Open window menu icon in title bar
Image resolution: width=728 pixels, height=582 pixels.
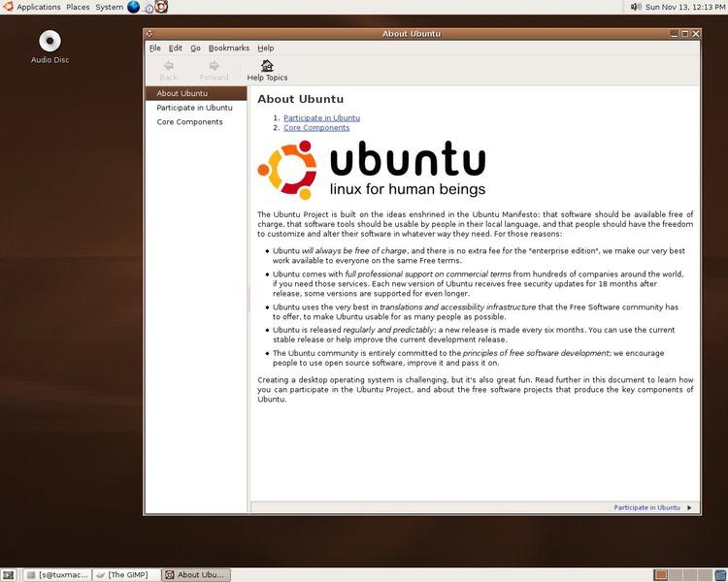point(149,34)
